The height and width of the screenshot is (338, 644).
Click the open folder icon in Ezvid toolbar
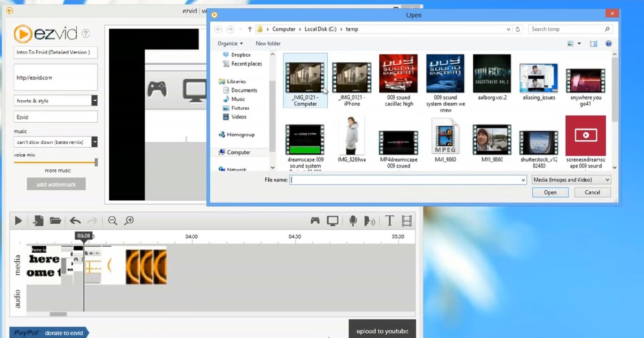pyautogui.click(x=55, y=221)
